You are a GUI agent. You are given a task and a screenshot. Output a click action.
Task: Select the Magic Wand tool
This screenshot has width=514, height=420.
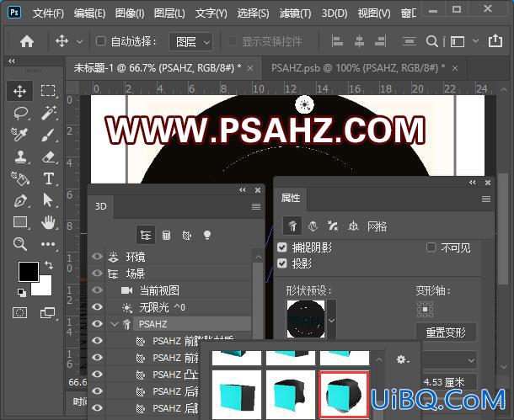coord(48,113)
